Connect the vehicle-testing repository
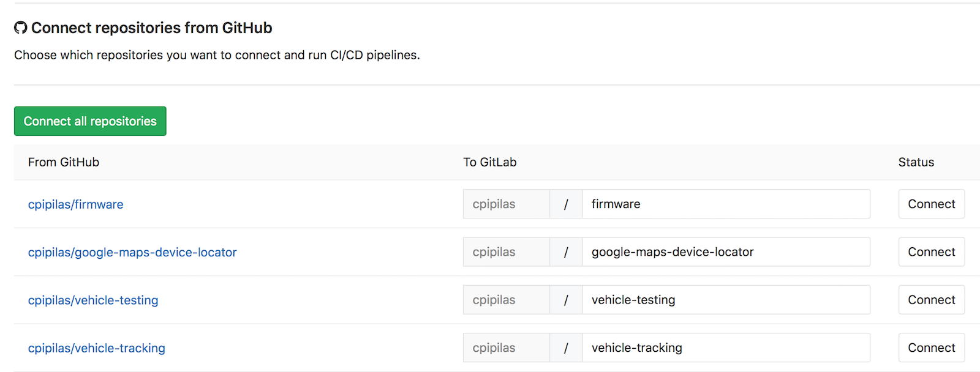The image size is (980, 372). click(x=931, y=300)
